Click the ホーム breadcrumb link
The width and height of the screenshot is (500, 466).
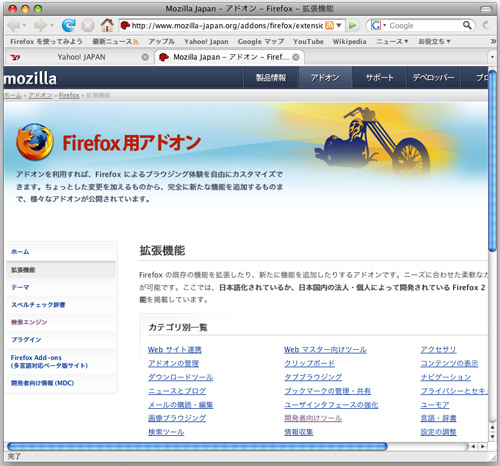13,95
